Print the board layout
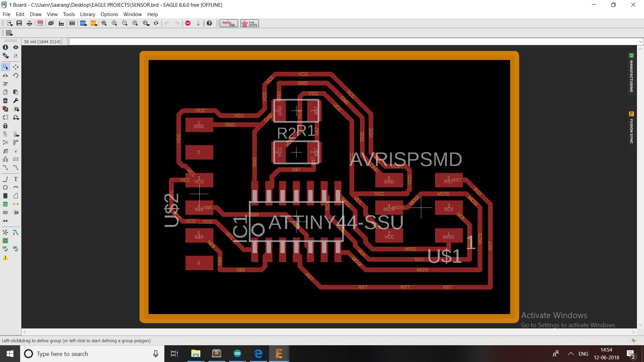Screen dimensions: 644x362 [30, 23]
